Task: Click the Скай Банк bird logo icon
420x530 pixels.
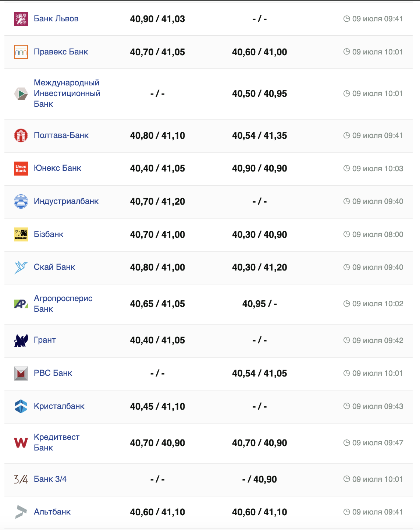Action: (x=21, y=267)
